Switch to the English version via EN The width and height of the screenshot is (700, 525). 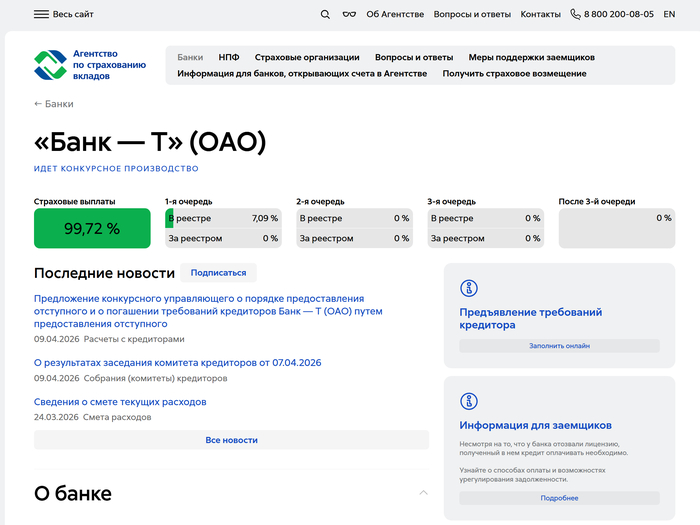[669, 14]
